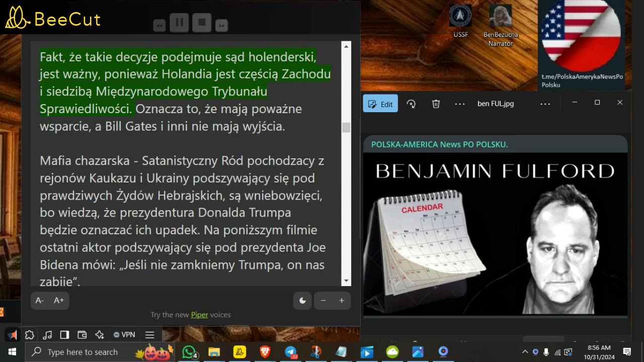Click scroll-up arrow of reader scrollbar
This screenshot has height=362, width=644.
(x=346, y=47)
